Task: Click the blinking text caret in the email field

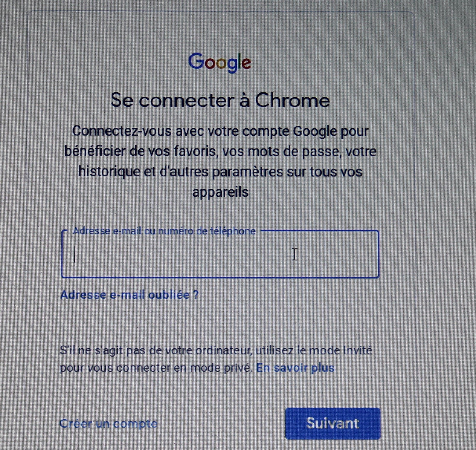Action: point(75,254)
